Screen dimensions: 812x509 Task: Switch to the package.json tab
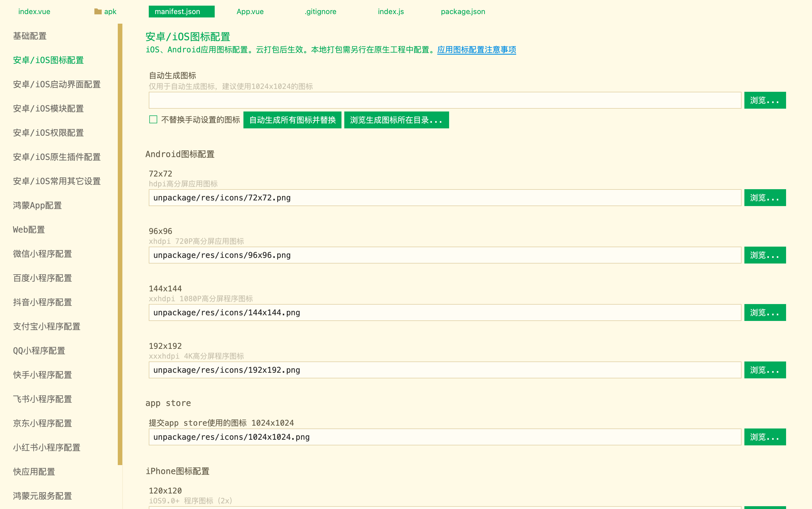[x=463, y=12]
